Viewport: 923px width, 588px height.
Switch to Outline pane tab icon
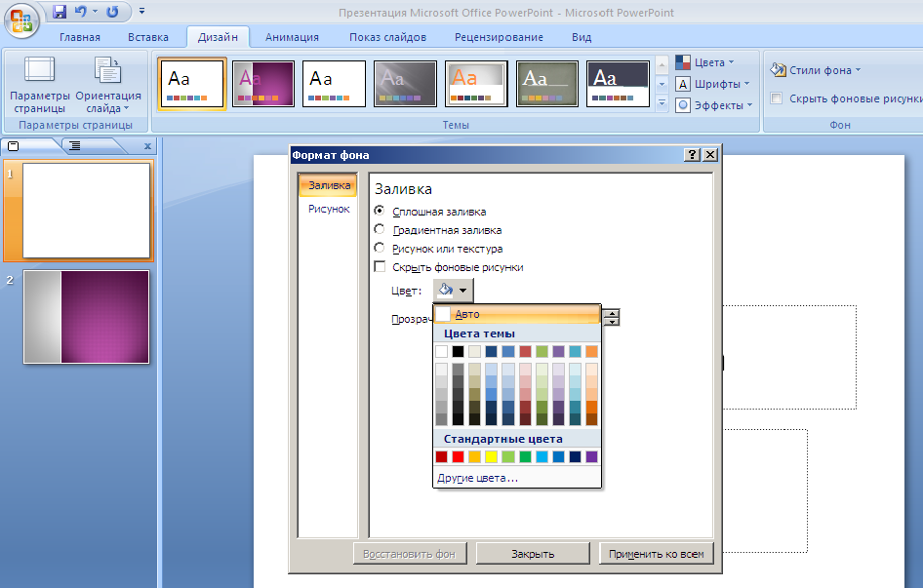pos(75,146)
